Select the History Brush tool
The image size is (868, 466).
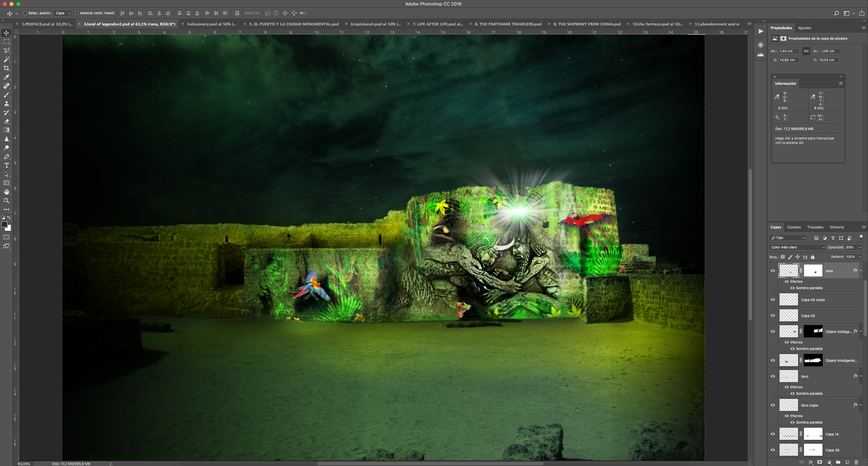coord(6,112)
